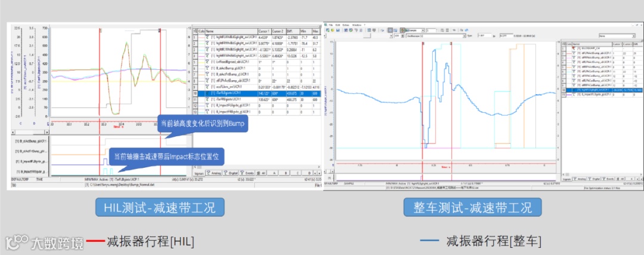Open the Sample dropdown in the toolbar
Viewport: 644px width, 255px height.
pos(415,30)
